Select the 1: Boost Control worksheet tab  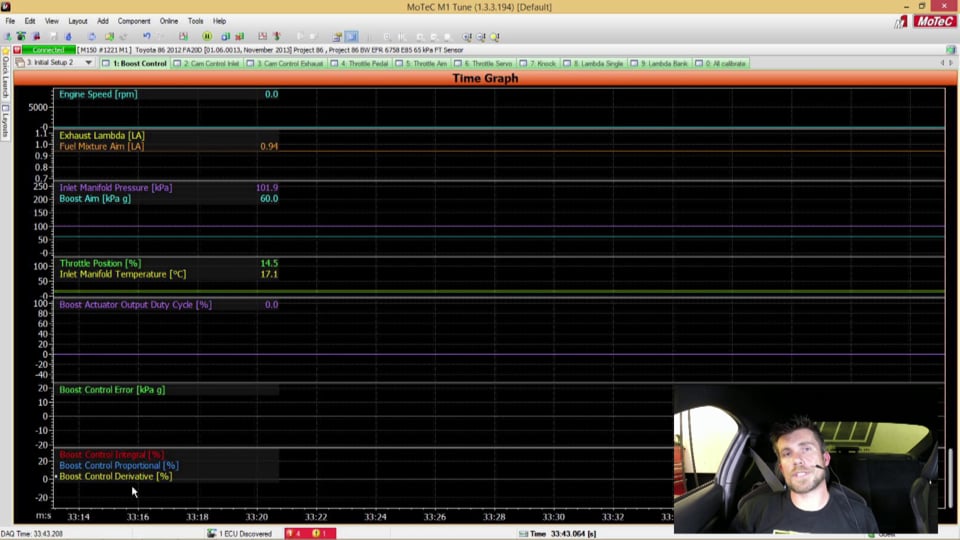coord(135,63)
